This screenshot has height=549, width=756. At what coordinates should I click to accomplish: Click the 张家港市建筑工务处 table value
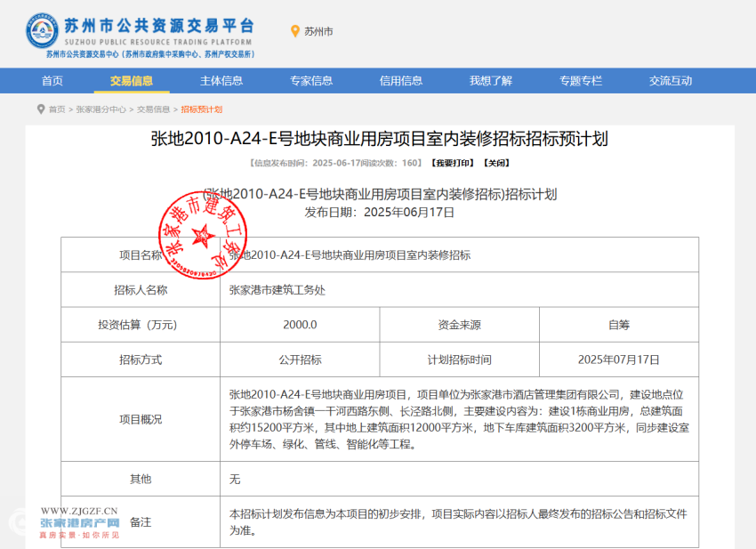tap(277, 290)
